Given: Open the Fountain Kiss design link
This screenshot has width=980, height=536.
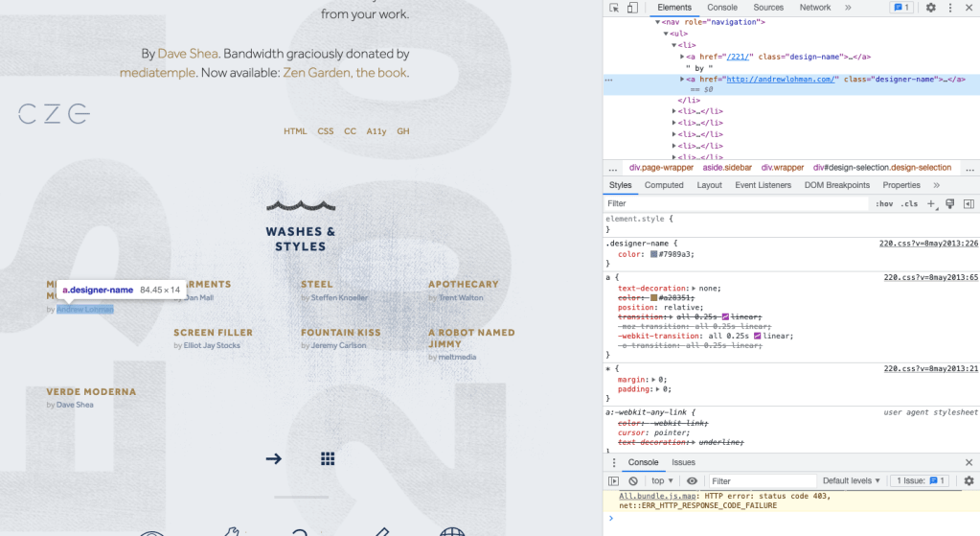Looking at the screenshot, I should (340, 333).
